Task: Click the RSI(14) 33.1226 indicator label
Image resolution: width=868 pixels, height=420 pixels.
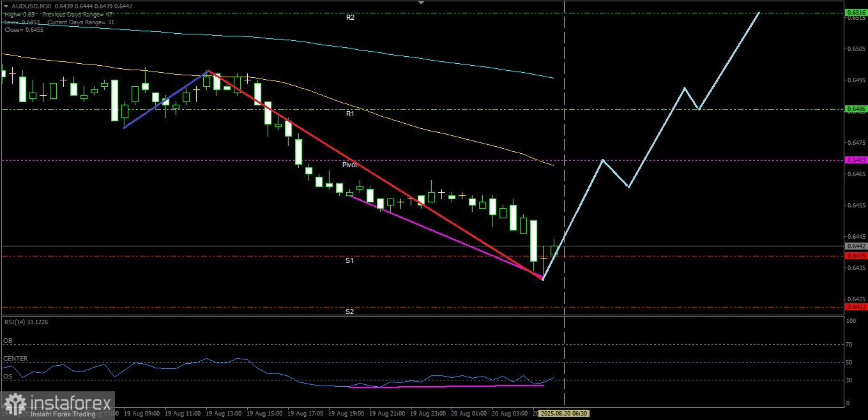Action: click(x=26, y=322)
